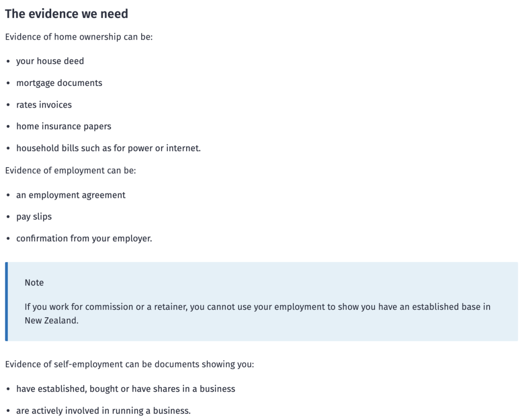Viewport: 522px width, 420px height.
Task: Select the "an employment agreement" list item
Action: pos(71,195)
